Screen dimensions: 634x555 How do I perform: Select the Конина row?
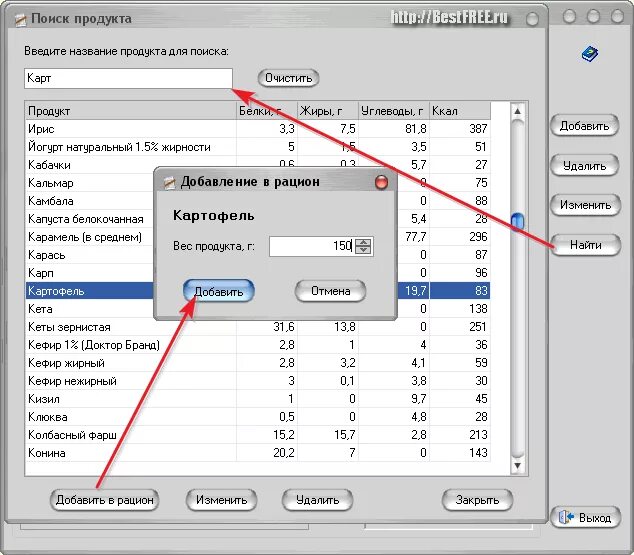click(x=258, y=453)
